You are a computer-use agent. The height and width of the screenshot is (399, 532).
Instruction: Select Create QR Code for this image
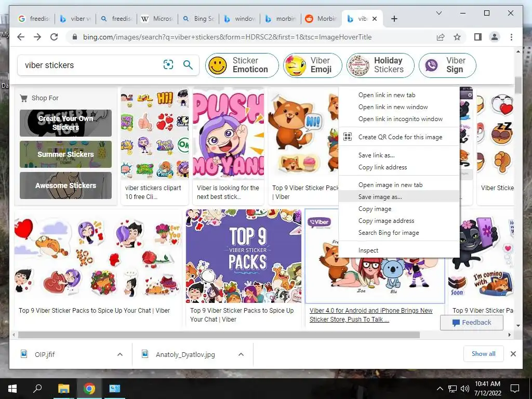pyautogui.click(x=399, y=137)
